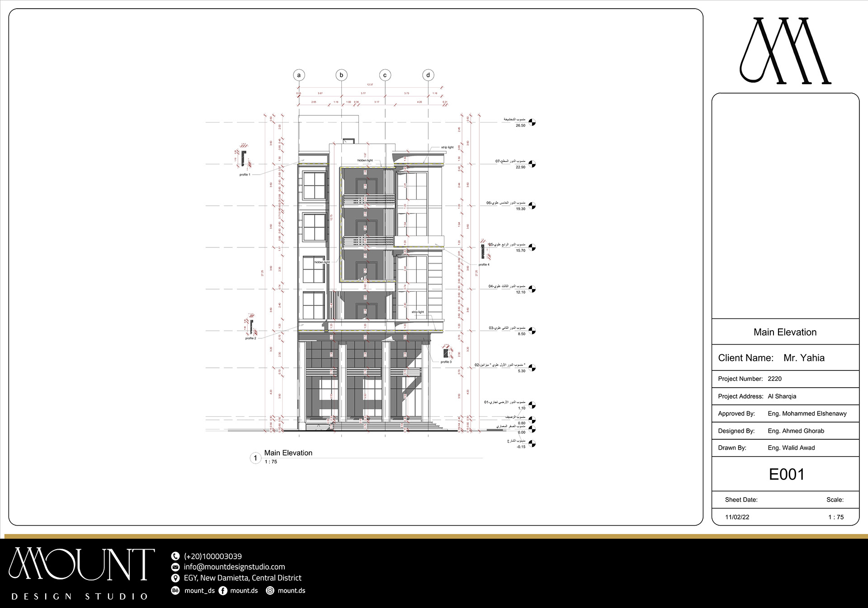Click the level marker symbol at 19.30
Screen dimensions: 868x608
coord(532,205)
